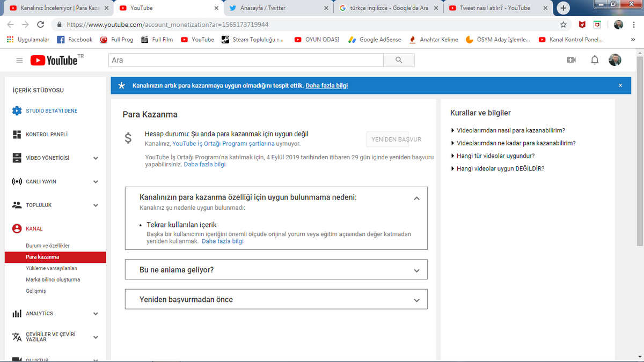Screen dimensions: 644x362
Task: Open the create video camera icon
Action: (572, 60)
